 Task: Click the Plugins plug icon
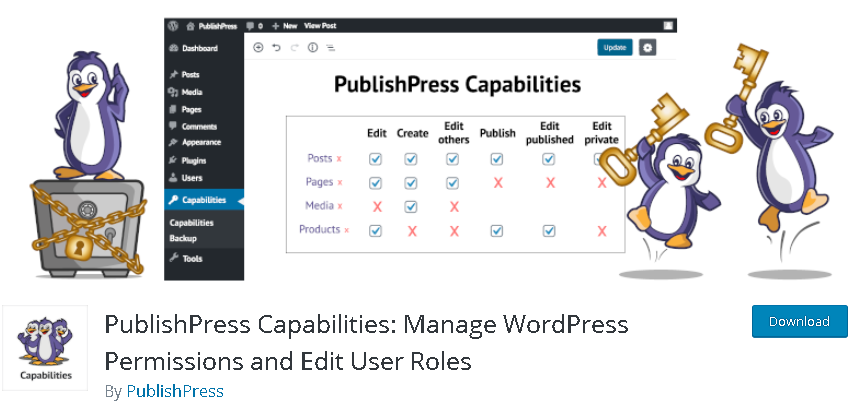[x=173, y=160]
